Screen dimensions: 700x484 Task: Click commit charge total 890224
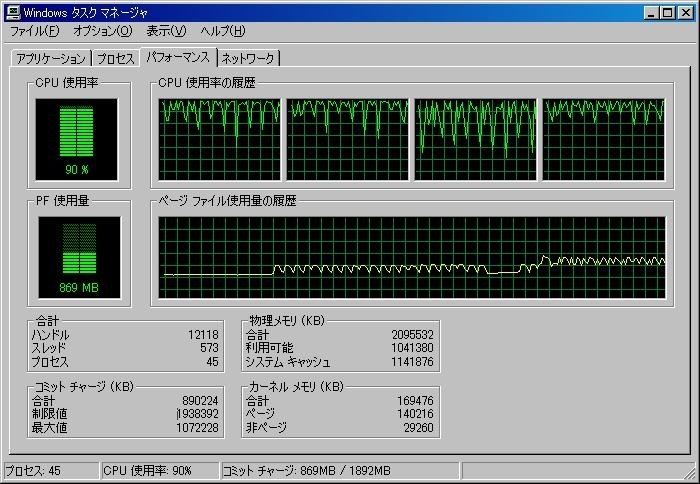pyautogui.click(x=200, y=401)
